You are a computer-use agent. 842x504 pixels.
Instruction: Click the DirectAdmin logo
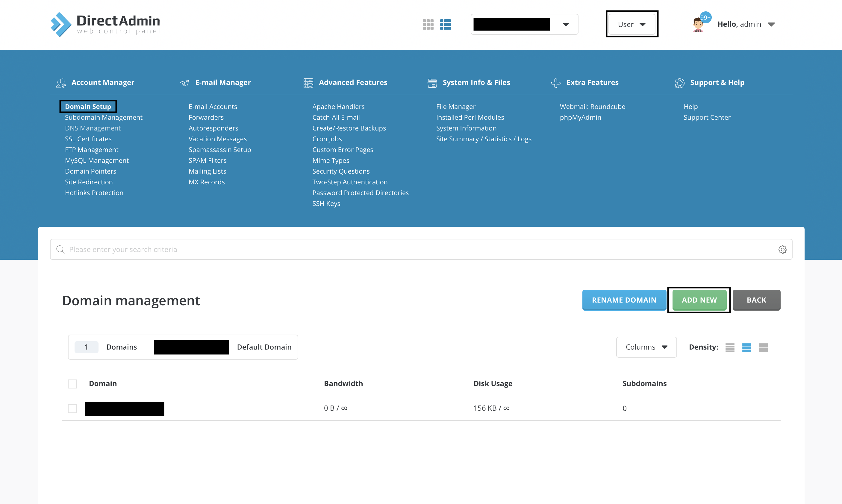pos(105,25)
